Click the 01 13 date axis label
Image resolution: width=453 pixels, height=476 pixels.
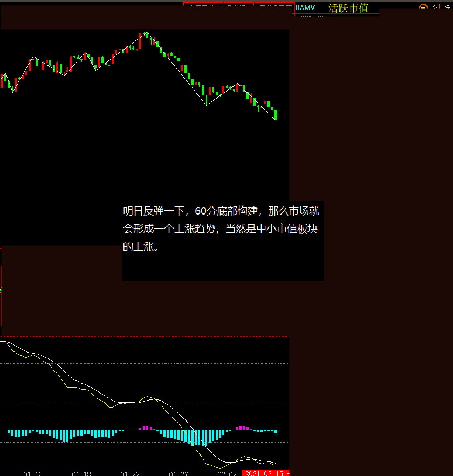coord(33,473)
